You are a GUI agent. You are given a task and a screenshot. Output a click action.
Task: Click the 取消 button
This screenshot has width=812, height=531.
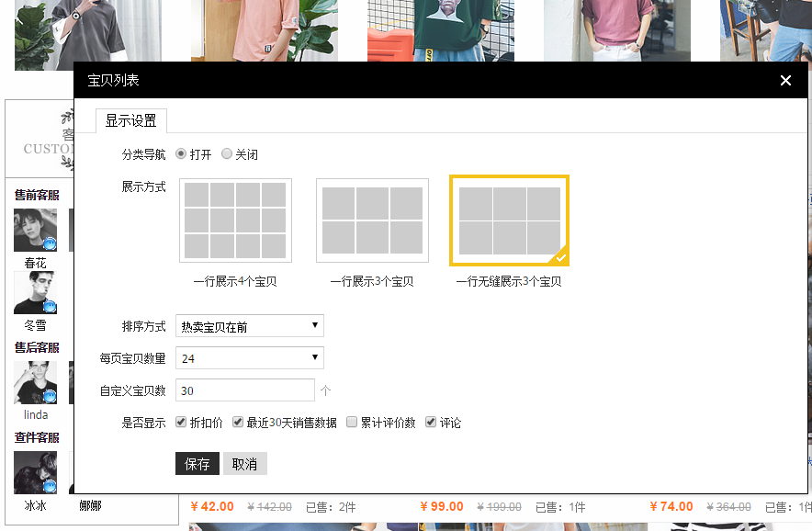[x=244, y=464]
